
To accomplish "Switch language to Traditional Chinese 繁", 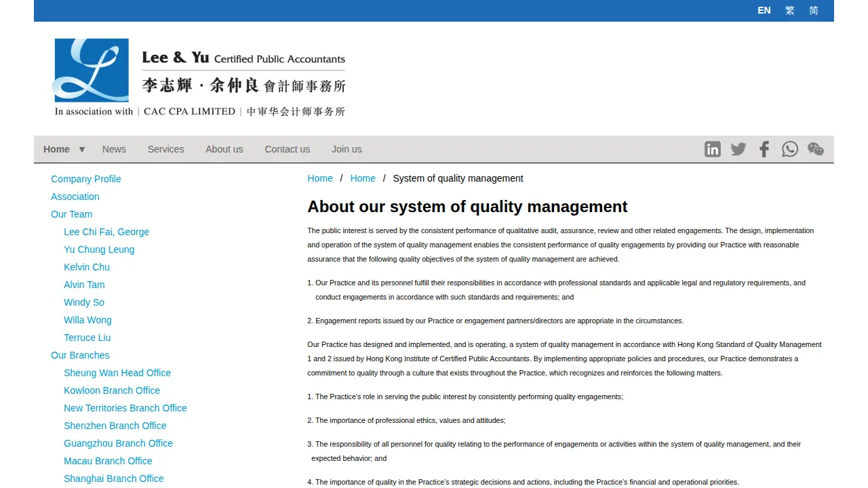I will pyautogui.click(x=790, y=10).
